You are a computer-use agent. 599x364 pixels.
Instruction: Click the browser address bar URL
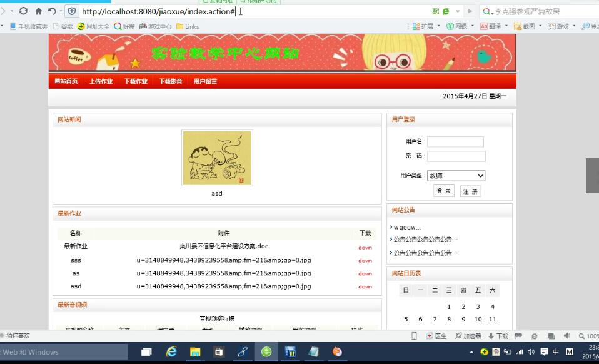(159, 11)
